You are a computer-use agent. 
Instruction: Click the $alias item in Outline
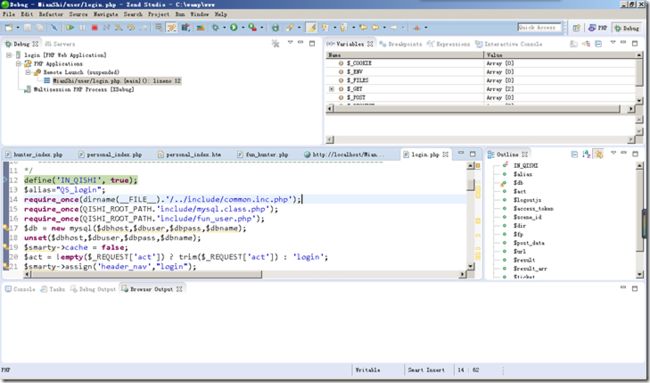pos(523,175)
